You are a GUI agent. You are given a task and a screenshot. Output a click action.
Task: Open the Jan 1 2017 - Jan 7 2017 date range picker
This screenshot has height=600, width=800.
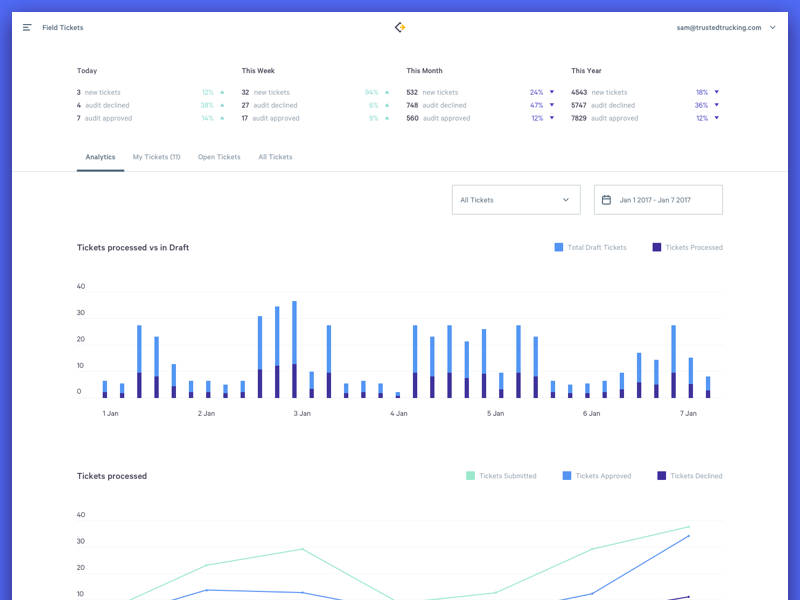658,200
